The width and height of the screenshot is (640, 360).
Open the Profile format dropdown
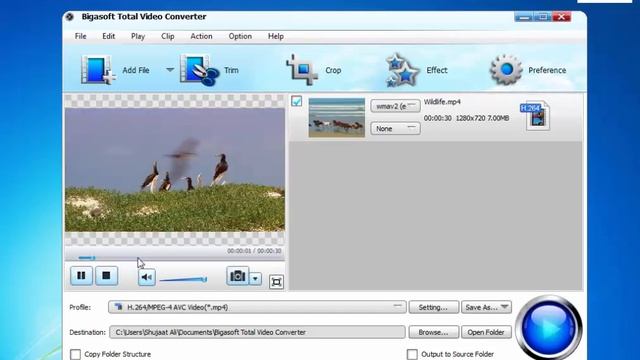[257, 307]
